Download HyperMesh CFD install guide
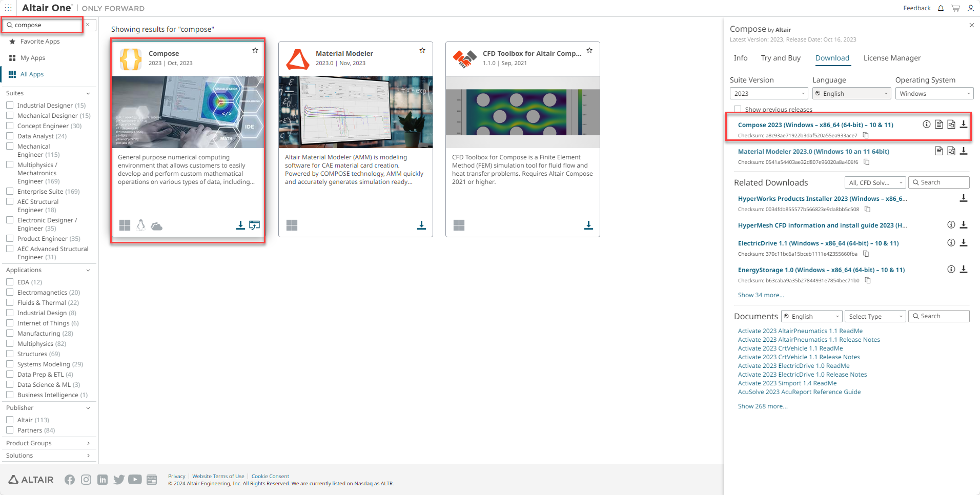This screenshot has width=980, height=495. pos(964,225)
